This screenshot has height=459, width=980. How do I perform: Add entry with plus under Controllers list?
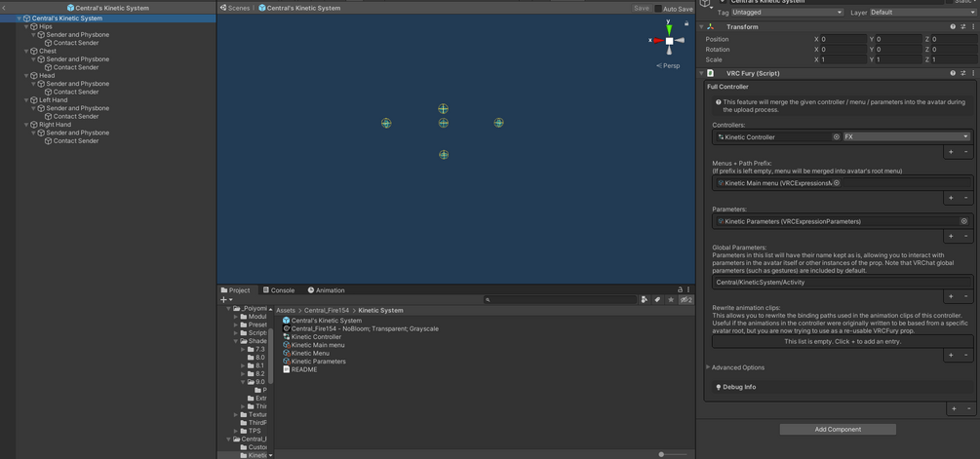coord(951,152)
